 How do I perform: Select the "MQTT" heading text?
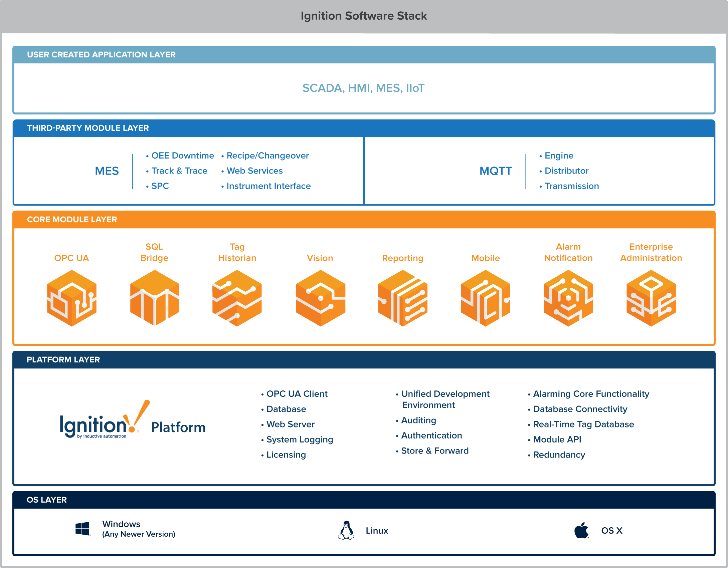pyautogui.click(x=496, y=171)
